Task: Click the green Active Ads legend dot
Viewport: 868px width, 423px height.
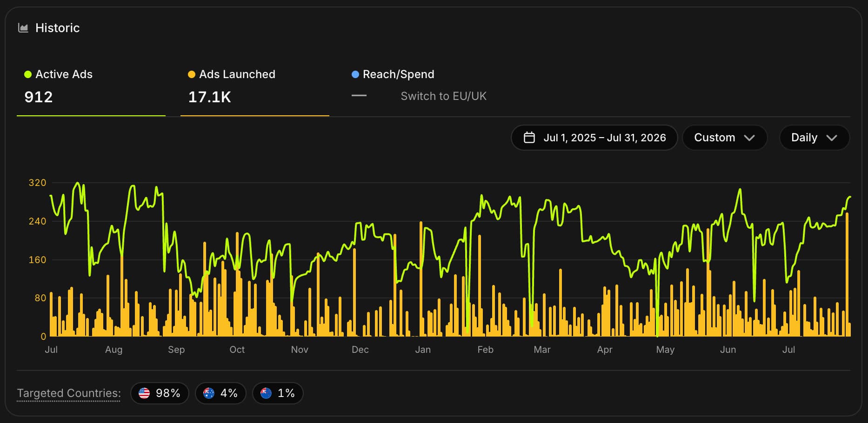Action: tap(28, 74)
